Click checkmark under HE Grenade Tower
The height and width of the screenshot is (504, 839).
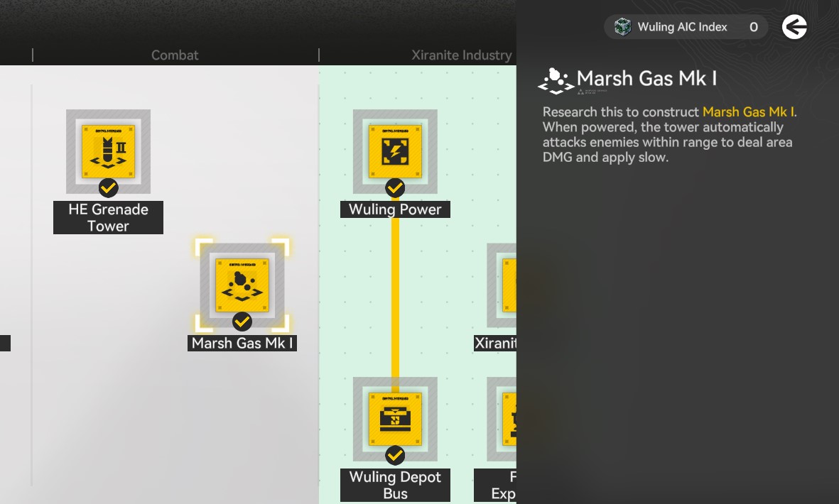point(108,187)
